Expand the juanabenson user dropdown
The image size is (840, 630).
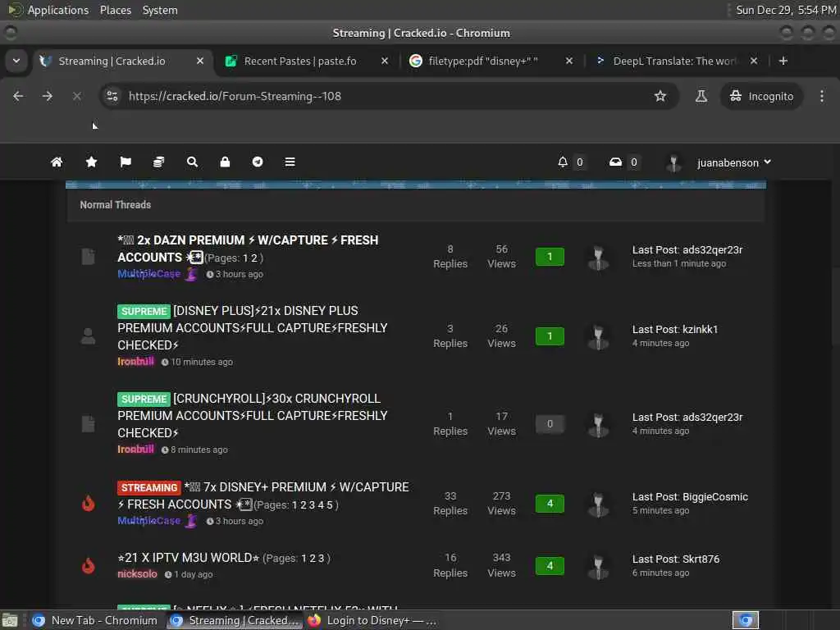click(734, 162)
